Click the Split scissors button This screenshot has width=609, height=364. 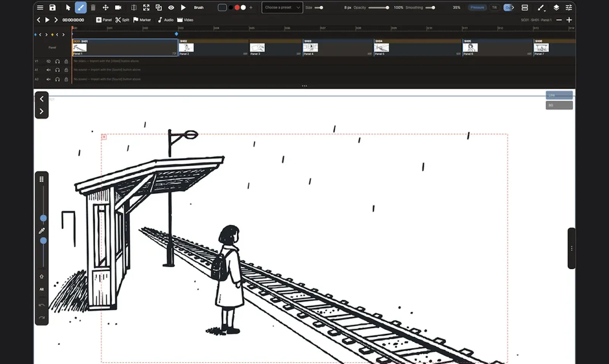coord(122,20)
